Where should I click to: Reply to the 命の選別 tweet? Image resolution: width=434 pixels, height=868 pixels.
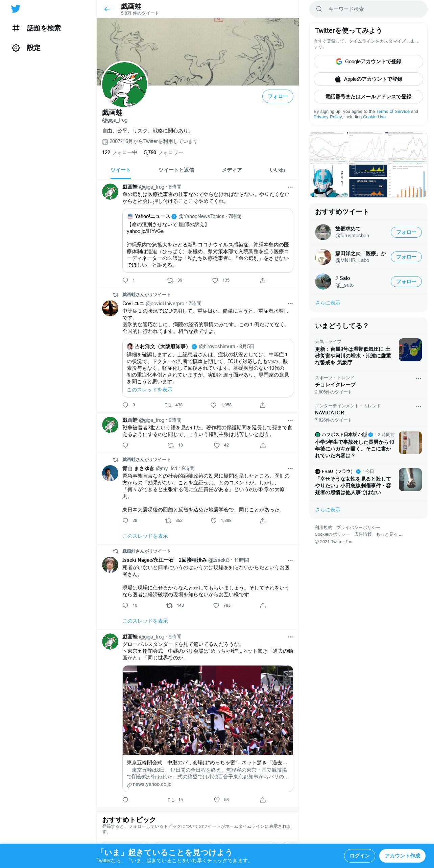(x=125, y=280)
